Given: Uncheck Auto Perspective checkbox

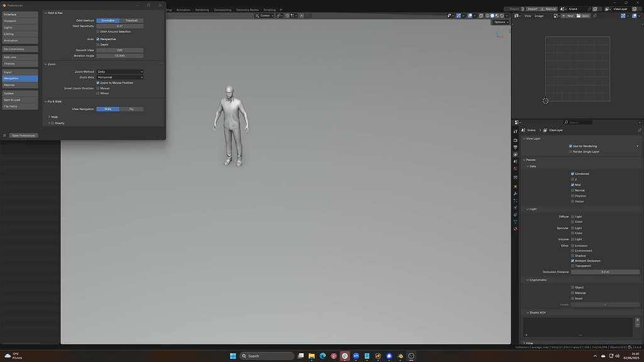Looking at the screenshot, I should (x=97, y=39).
